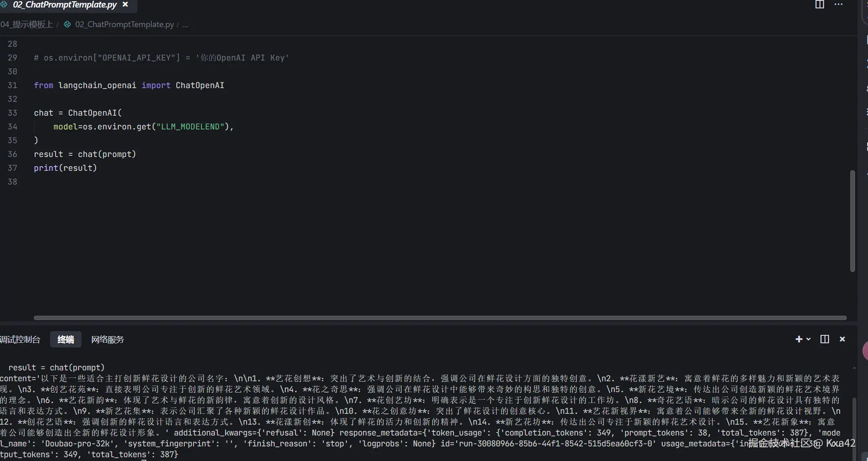This screenshot has height=461, width=868.
Task: Close the 02_ChatPromptTemplate.py tab
Action: click(125, 5)
